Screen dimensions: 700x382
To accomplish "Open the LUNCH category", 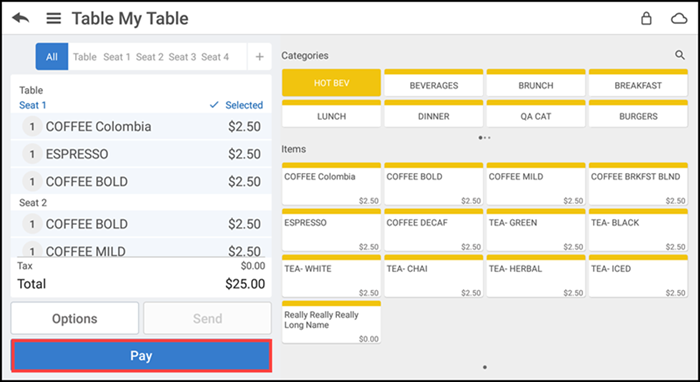I will [331, 114].
